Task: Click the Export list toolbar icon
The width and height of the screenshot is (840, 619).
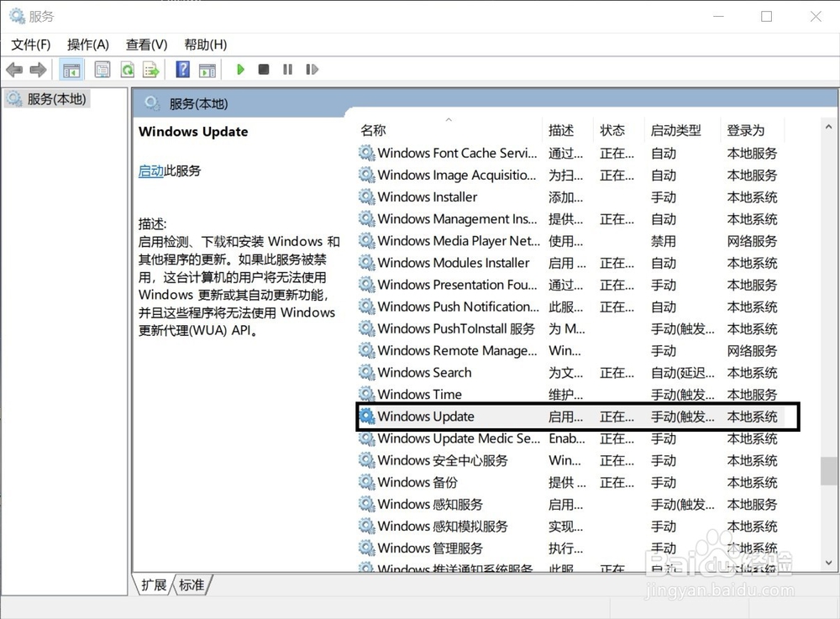Action: click(x=151, y=70)
